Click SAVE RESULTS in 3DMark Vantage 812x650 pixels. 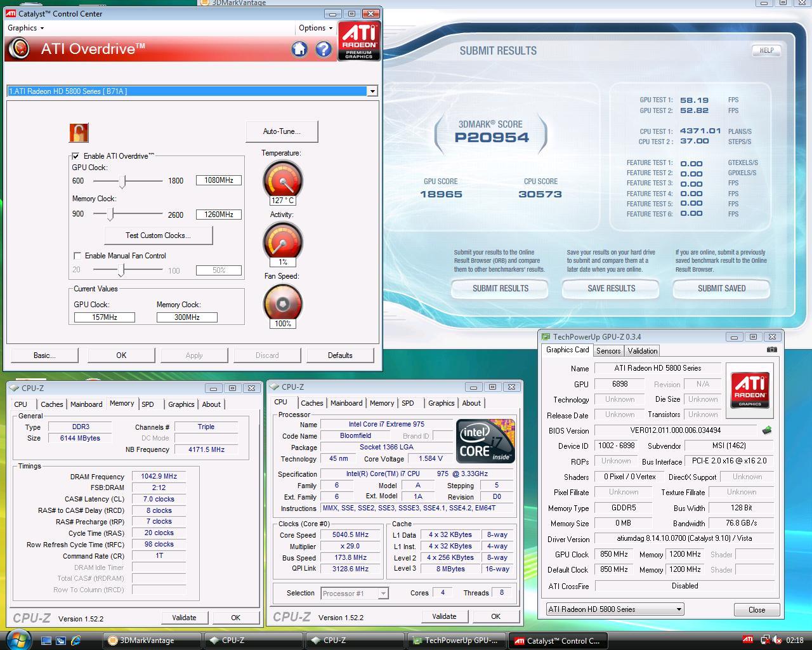coord(612,289)
